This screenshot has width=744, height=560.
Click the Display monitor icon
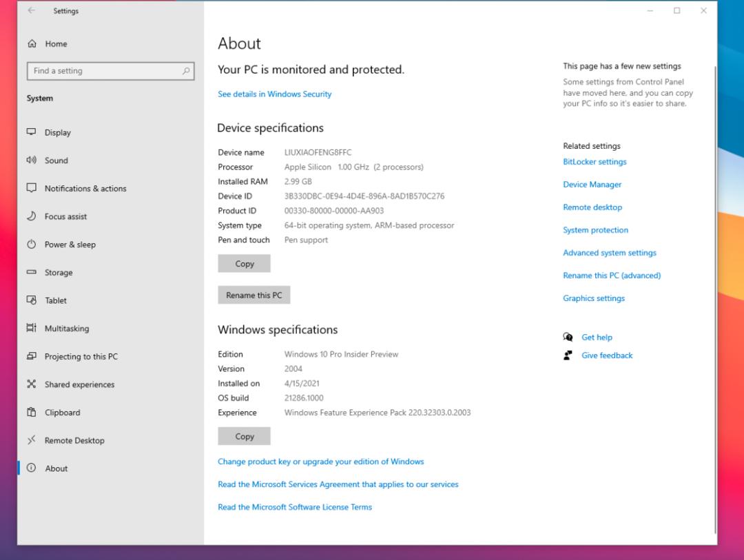click(x=31, y=132)
